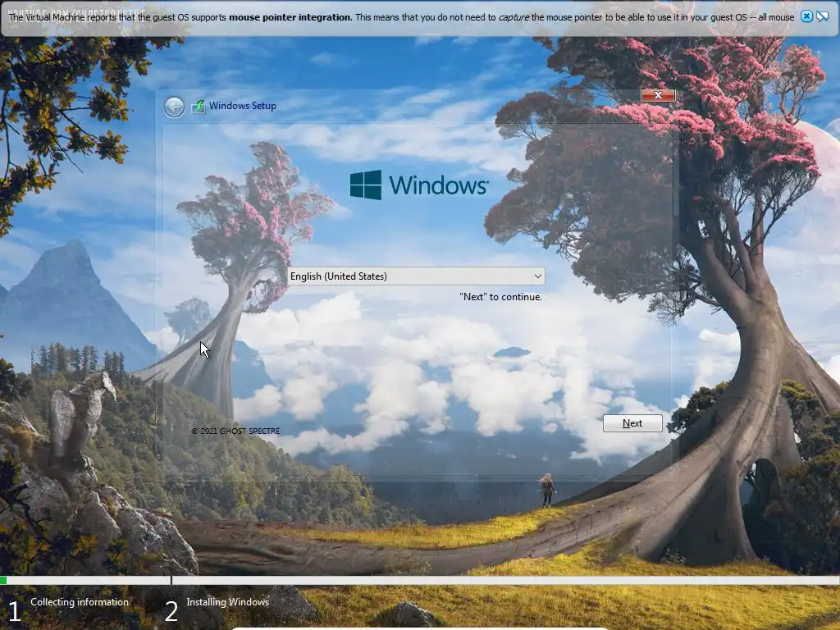Close the Windows Setup dialog
This screenshot has height=630, width=840.
pos(658,95)
